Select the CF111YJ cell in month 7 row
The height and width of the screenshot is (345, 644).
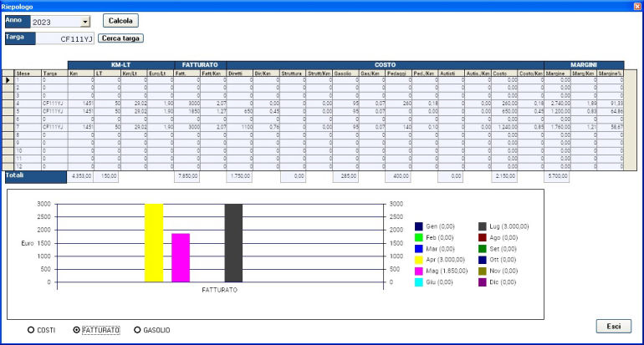[54, 127]
